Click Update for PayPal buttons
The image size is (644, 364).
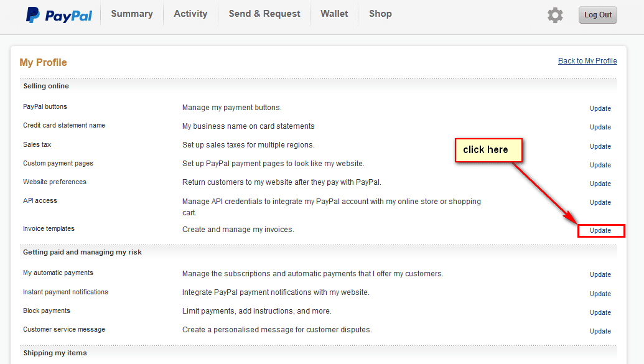pyautogui.click(x=600, y=108)
